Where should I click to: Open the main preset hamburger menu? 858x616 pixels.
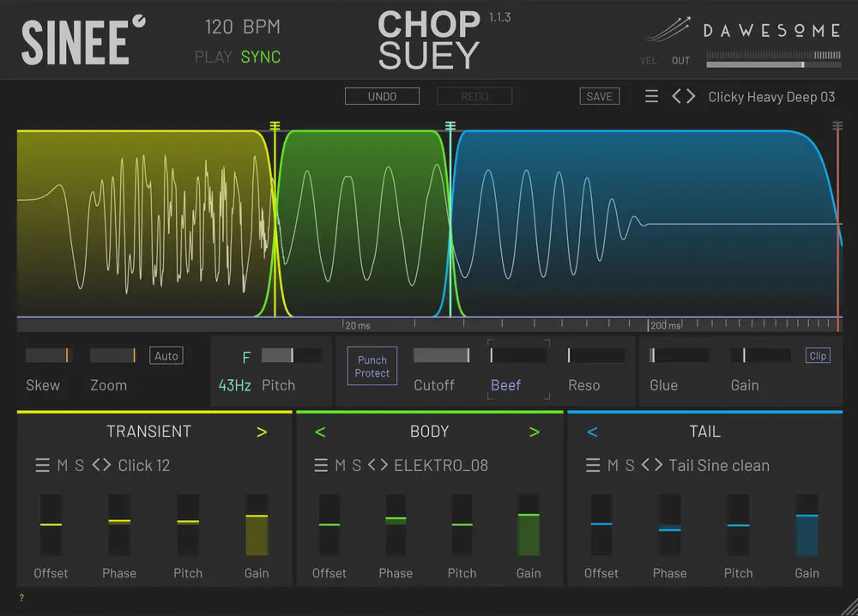(x=651, y=97)
